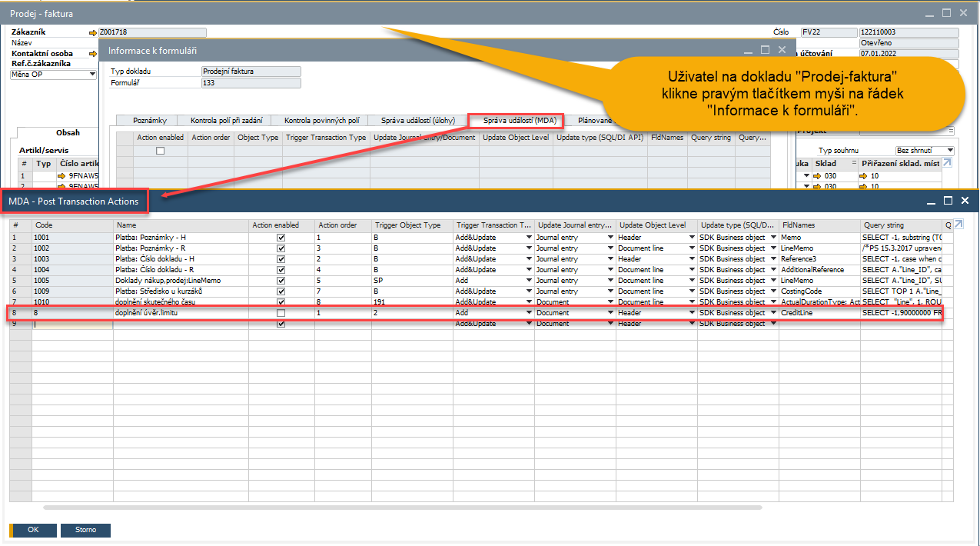Image resolution: width=980 pixels, height=546 pixels.
Task: Click the Action order column header in MDA window
Action: click(343, 225)
